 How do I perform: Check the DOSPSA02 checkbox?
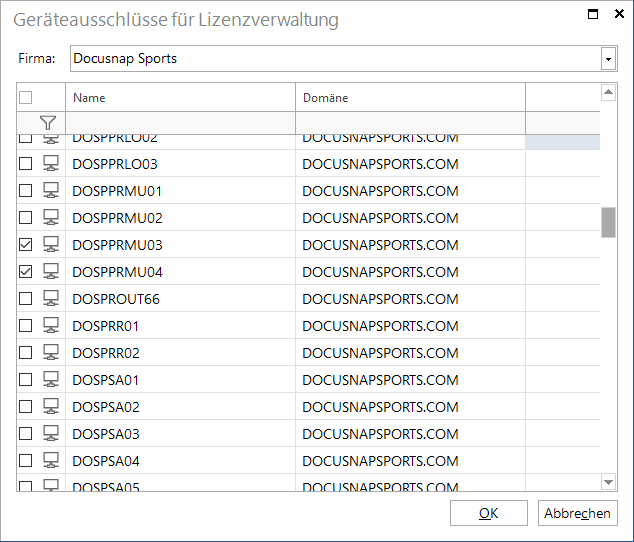point(25,406)
